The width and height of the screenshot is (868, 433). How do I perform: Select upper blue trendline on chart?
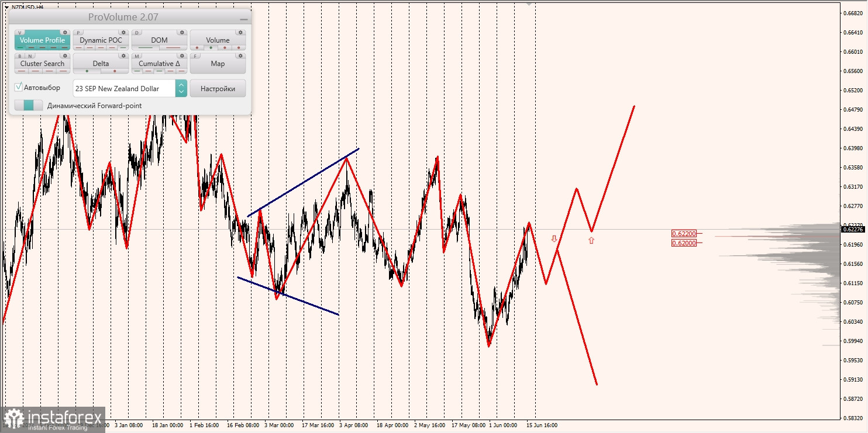pos(303,182)
